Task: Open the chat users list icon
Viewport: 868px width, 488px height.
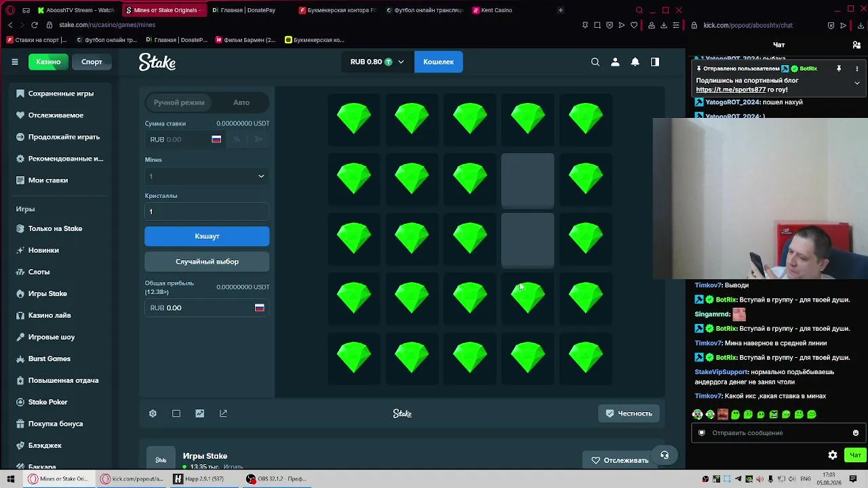Action: click(856, 45)
